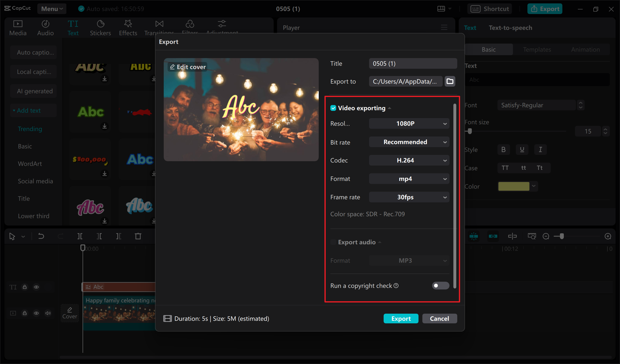This screenshot has width=620, height=364.
Task: Select Social media text category
Action: [35, 181]
